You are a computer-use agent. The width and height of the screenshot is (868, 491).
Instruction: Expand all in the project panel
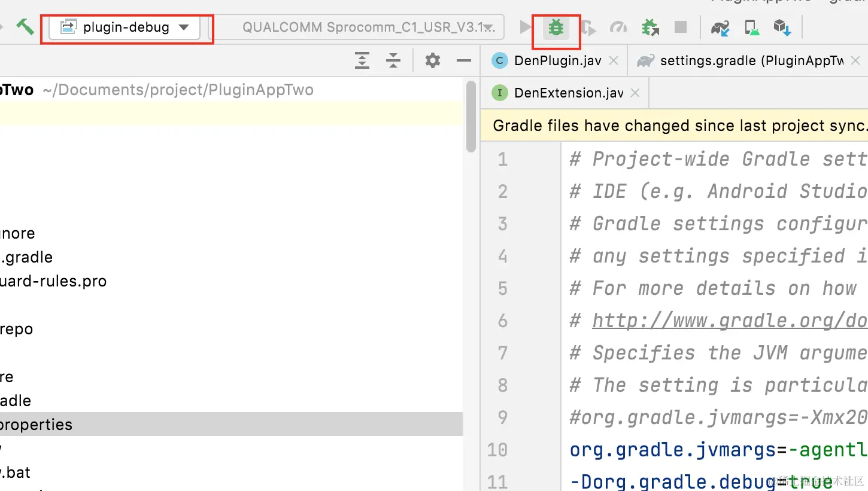(x=362, y=60)
